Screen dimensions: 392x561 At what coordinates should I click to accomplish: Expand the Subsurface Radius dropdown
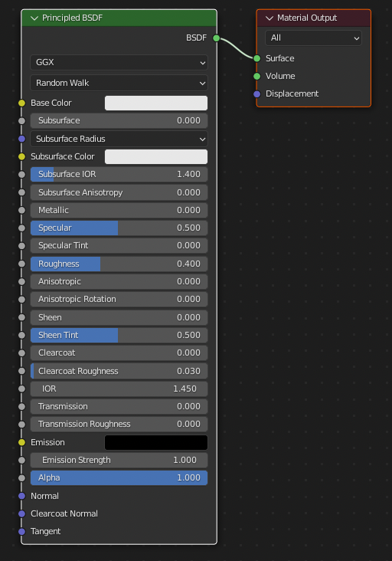click(x=119, y=139)
